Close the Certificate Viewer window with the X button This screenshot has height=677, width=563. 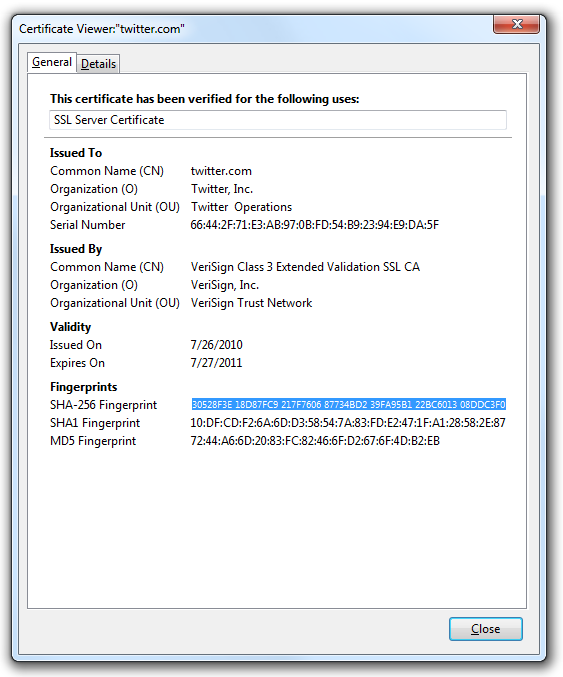tap(516, 24)
